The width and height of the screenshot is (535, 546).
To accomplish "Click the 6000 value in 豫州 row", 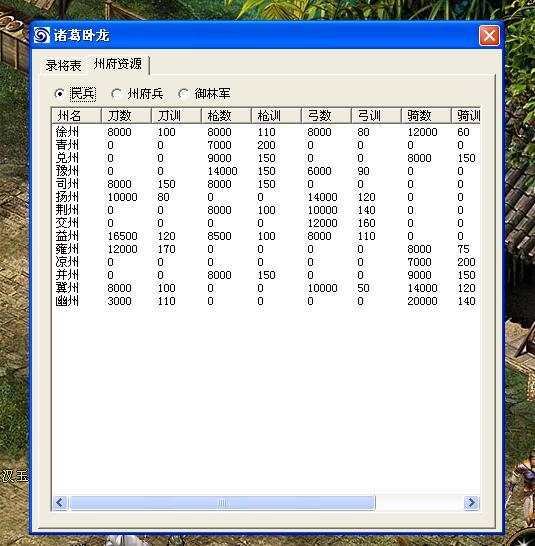I will 319,171.
